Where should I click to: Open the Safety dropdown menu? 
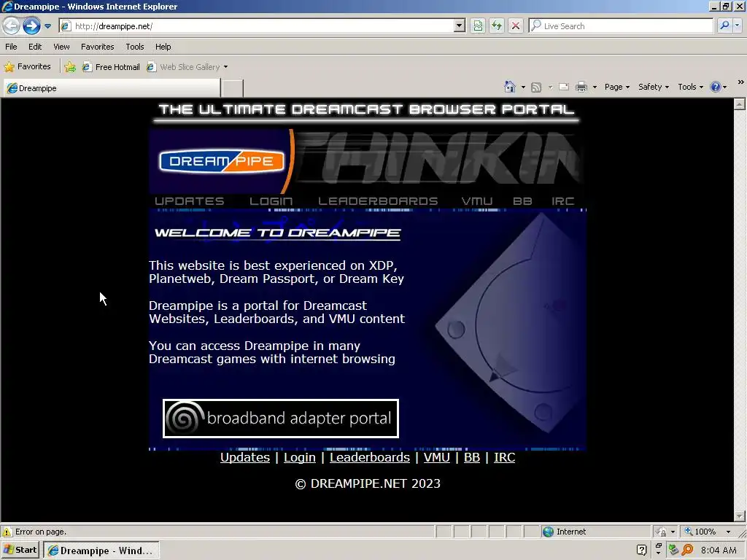[654, 87]
